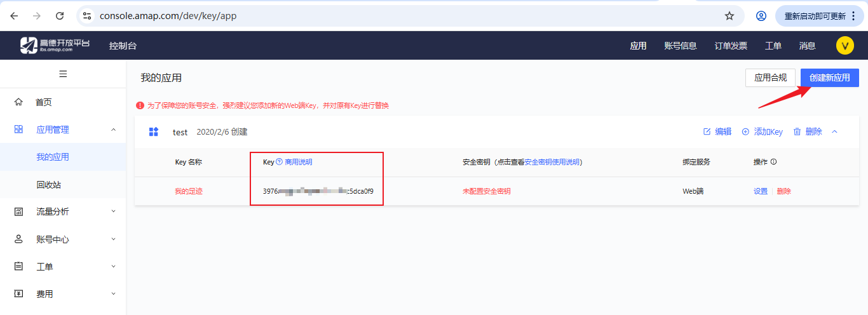Click the 未配置安全密钥 text
The height and width of the screenshot is (315, 868).
(487, 191)
